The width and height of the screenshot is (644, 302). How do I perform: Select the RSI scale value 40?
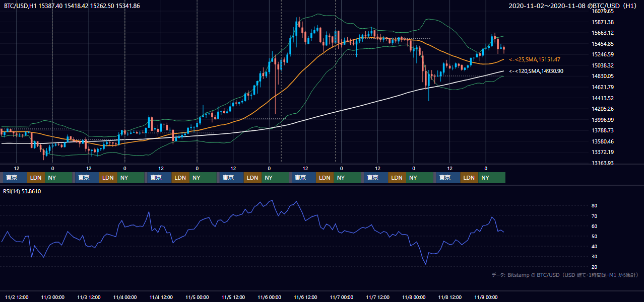click(x=595, y=246)
